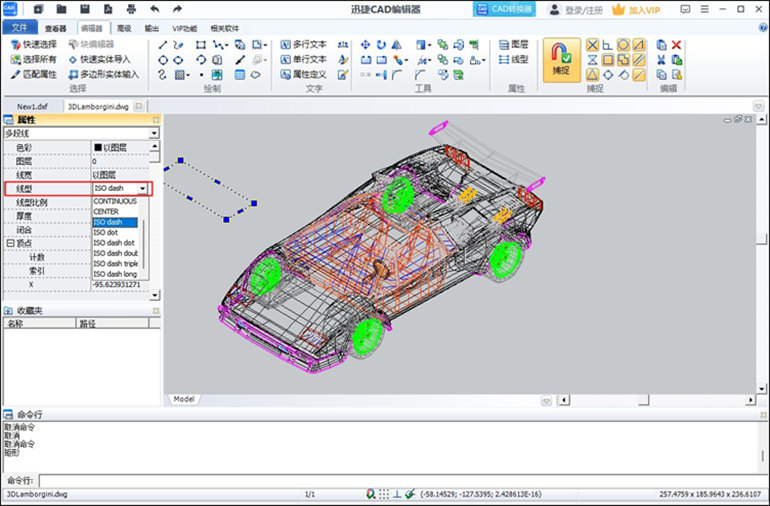Select the Arc drawing tool

coord(201,60)
